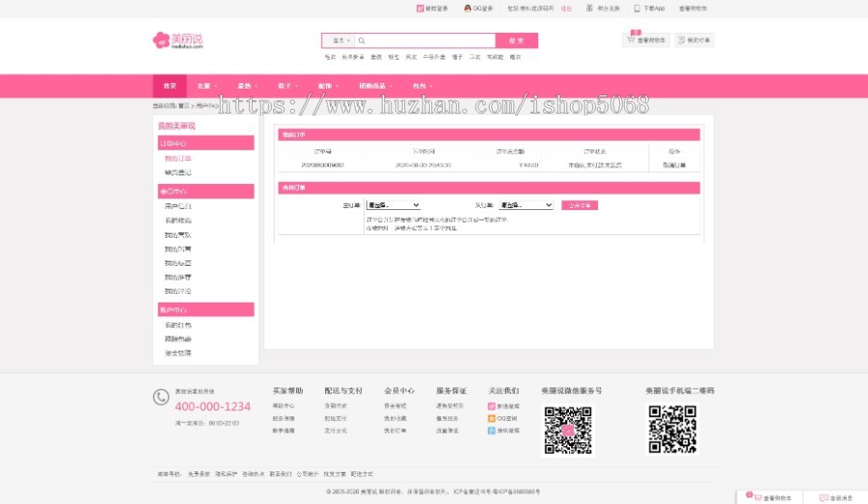The width and height of the screenshot is (868, 504).
Task: Open the first item under 账户中心 in sidebar
Action: coord(177,326)
